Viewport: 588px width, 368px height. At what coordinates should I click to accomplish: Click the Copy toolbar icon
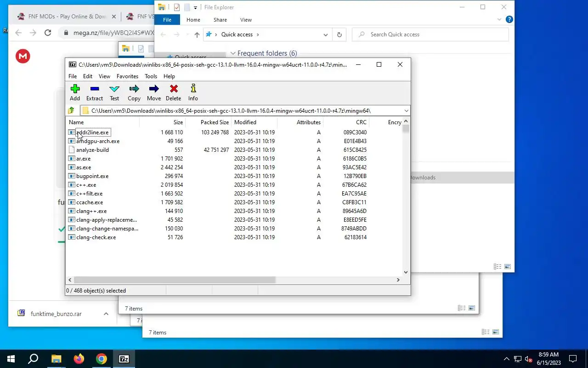(134, 92)
